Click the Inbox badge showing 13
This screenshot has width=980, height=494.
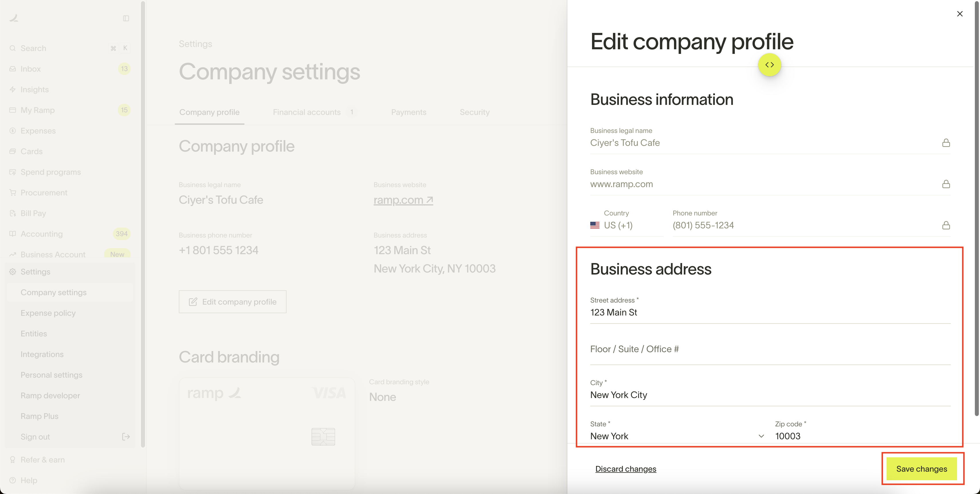124,69
